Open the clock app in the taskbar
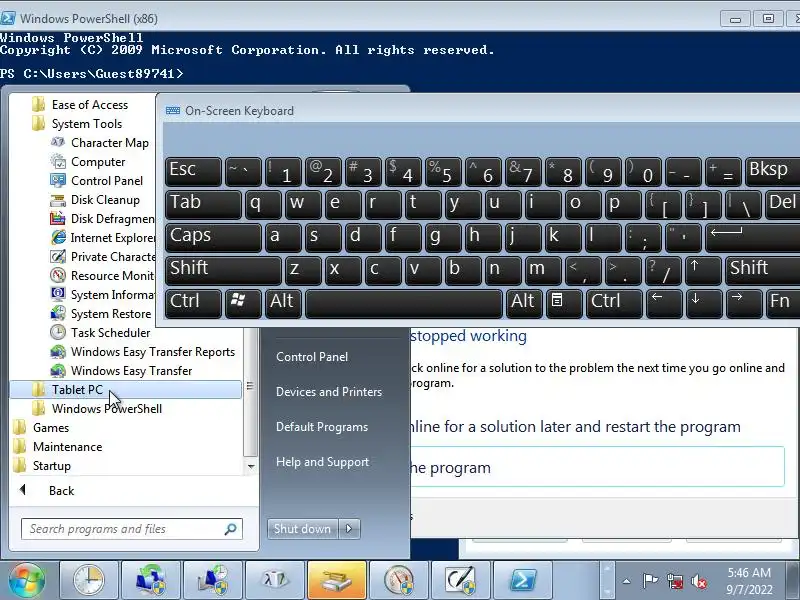The height and width of the screenshot is (600, 800). (x=89, y=580)
